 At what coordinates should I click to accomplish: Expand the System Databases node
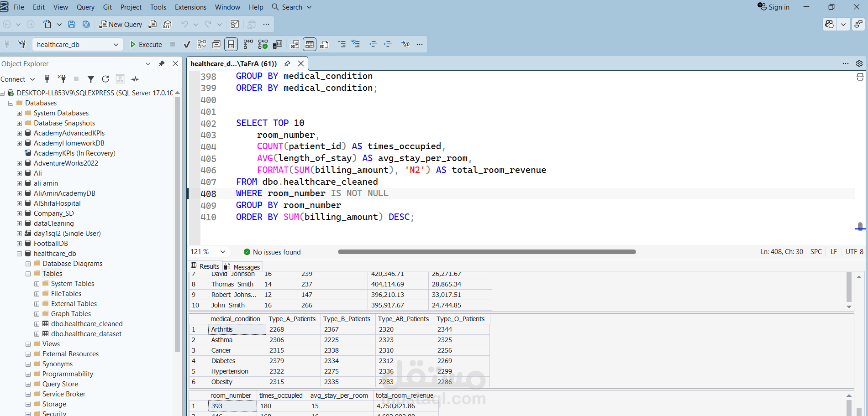point(19,113)
